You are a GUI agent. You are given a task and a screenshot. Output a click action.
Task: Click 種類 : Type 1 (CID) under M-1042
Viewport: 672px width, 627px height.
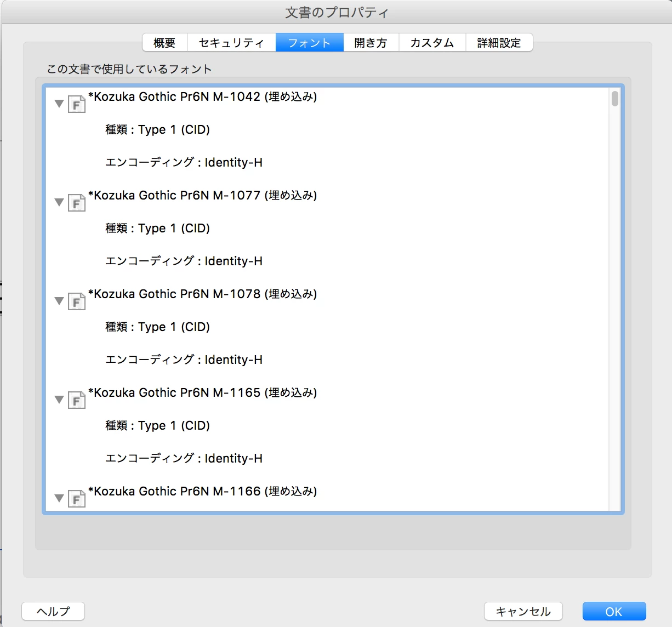coord(158,129)
